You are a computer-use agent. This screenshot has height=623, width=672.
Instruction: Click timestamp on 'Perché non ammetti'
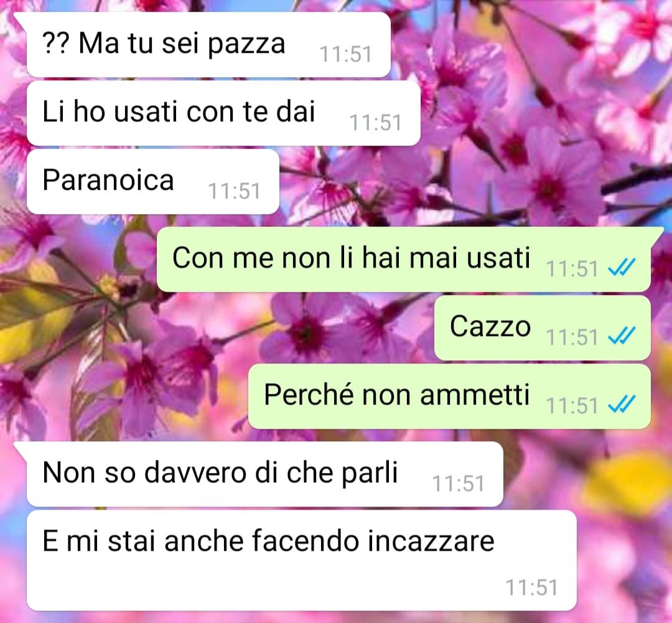(572, 406)
